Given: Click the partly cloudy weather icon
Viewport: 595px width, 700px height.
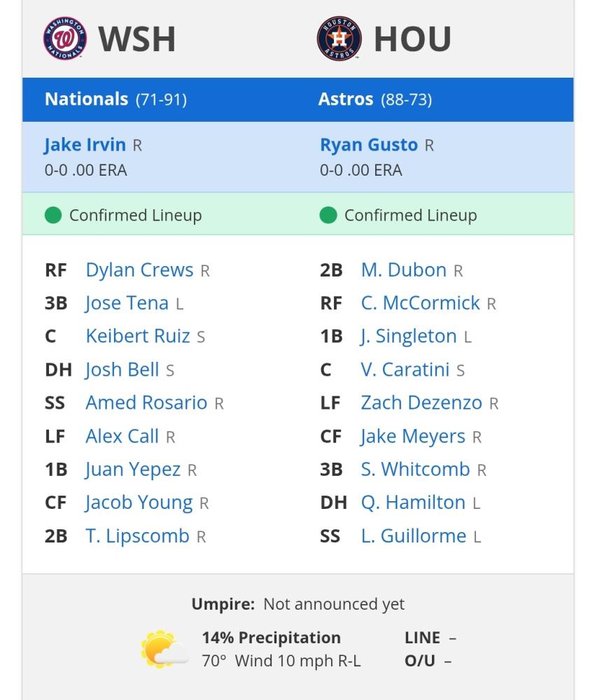Looking at the screenshot, I should pos(164,649).
